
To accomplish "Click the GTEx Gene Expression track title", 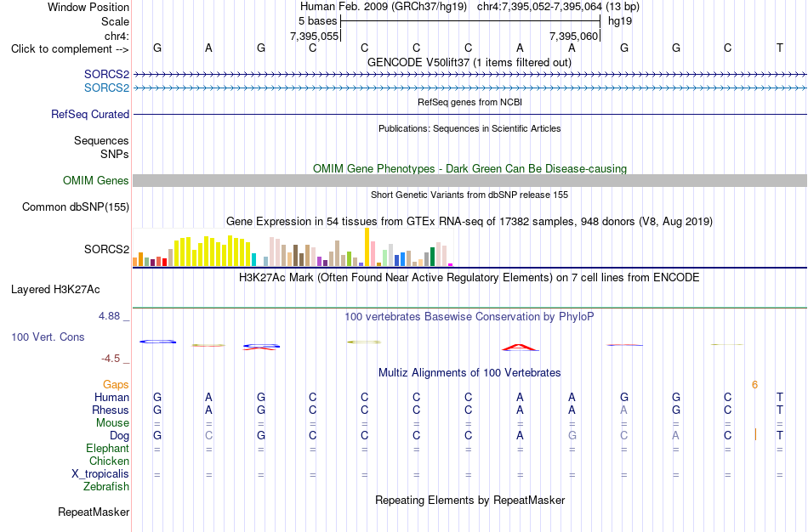I will tap(469, 222).
